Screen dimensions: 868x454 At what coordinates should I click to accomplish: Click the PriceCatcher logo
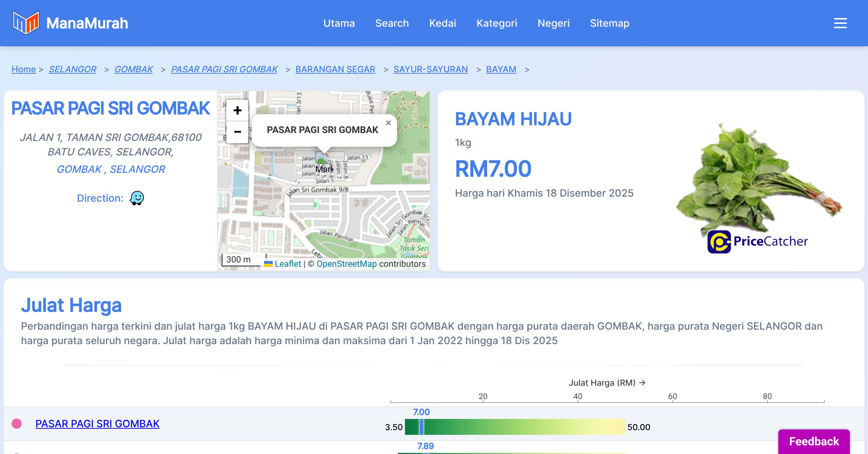point(757,241)
